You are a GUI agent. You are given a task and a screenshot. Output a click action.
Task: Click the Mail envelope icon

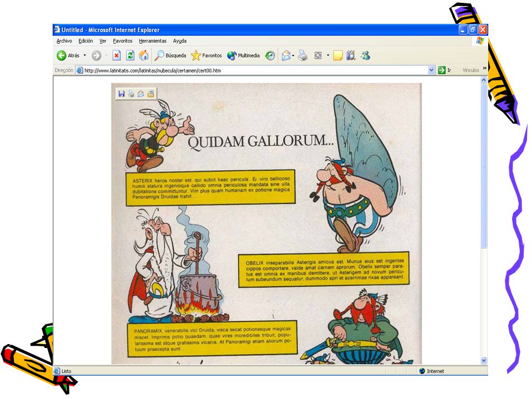coord(287,55)
